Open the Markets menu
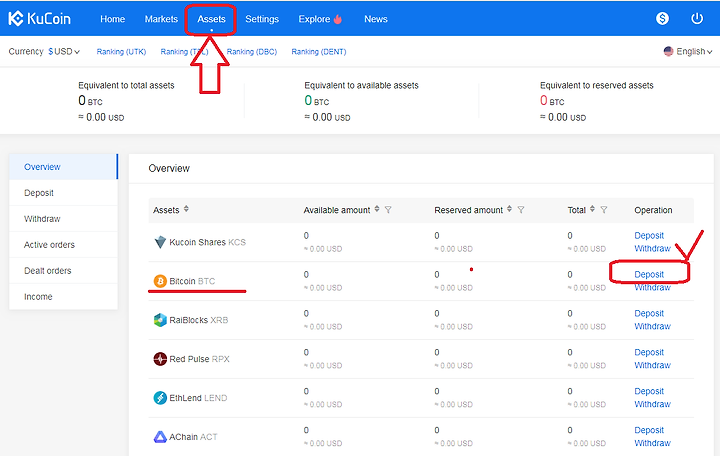The image size is (720, 456). point(161,19)
